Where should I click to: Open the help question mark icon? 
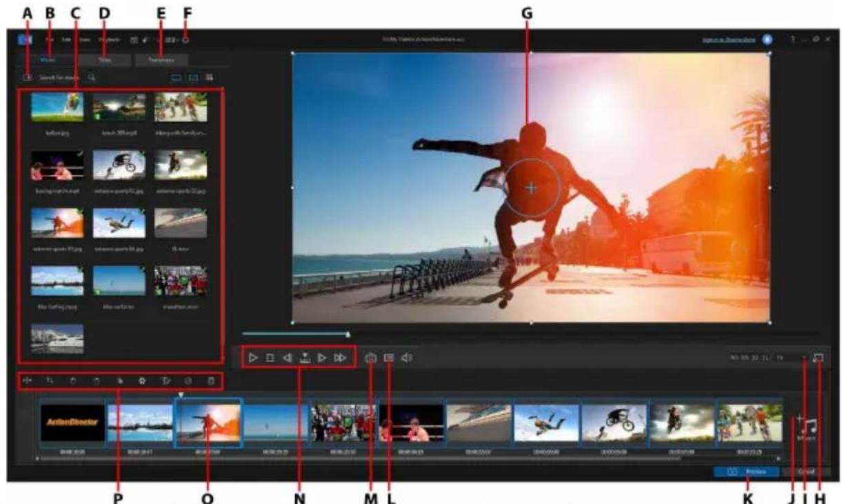tap(793, 40)
